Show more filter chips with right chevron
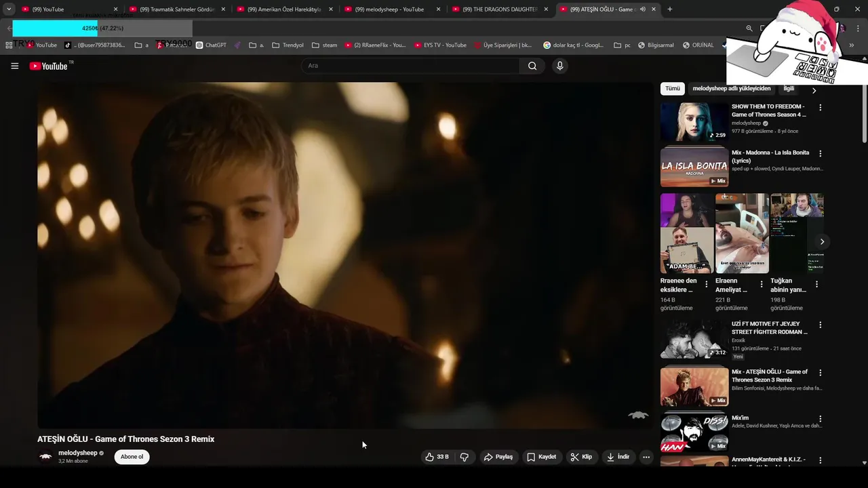The image size is (868, 488). (814, 90)
